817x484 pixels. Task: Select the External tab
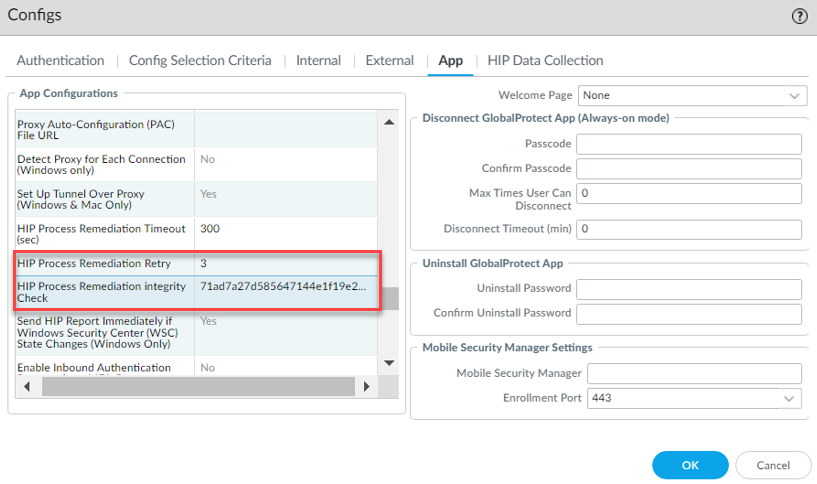click(x=389, y=60)
